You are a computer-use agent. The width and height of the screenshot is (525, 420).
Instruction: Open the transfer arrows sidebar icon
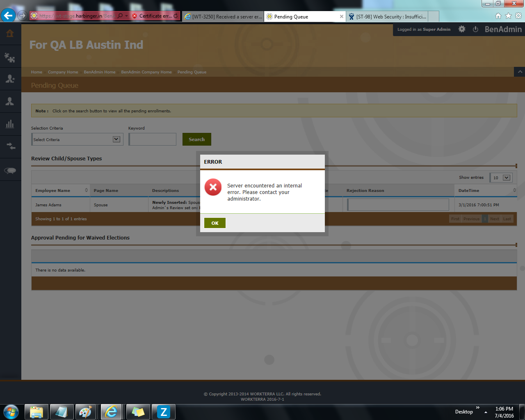10,146
